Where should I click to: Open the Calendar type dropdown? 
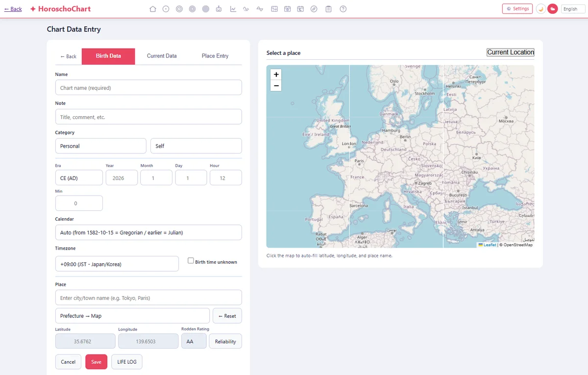(148, 232)
